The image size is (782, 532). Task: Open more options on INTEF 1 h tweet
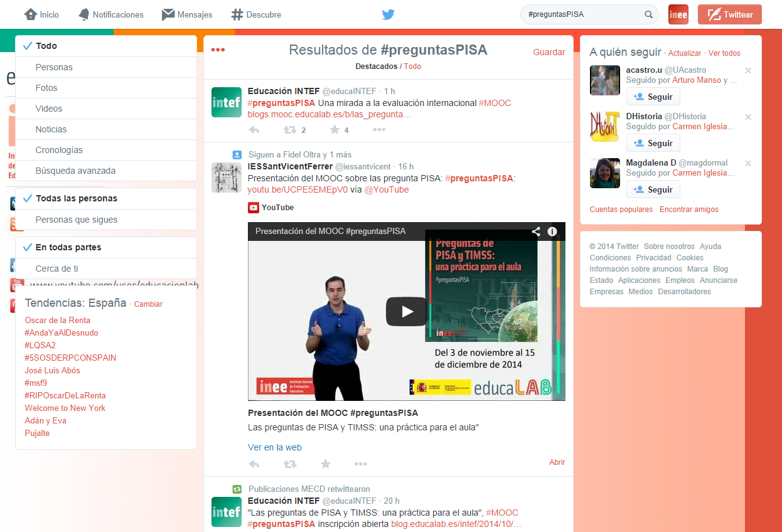pyautogui.click(x=379, y=130)
